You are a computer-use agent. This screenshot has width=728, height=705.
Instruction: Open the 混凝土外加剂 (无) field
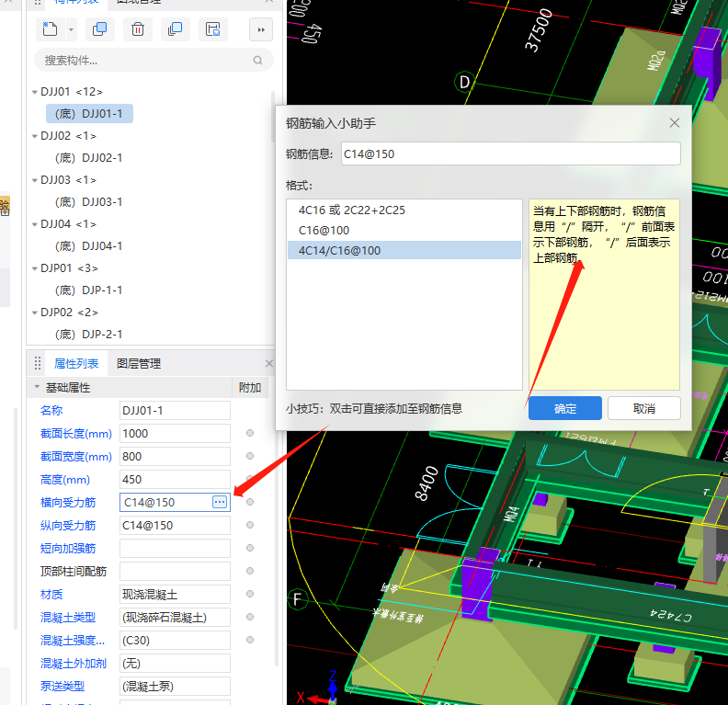(x=175, y=664)
